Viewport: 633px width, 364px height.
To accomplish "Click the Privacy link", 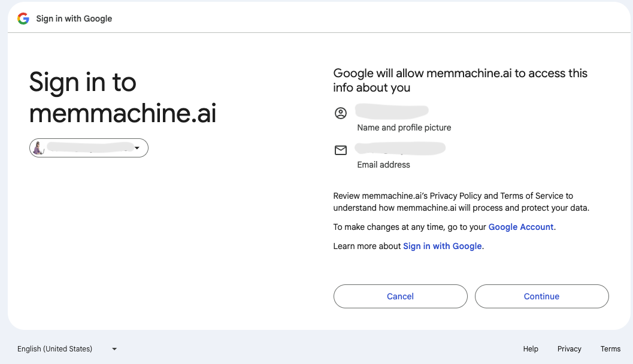I will pyautogui.click(x=569, y=349).
